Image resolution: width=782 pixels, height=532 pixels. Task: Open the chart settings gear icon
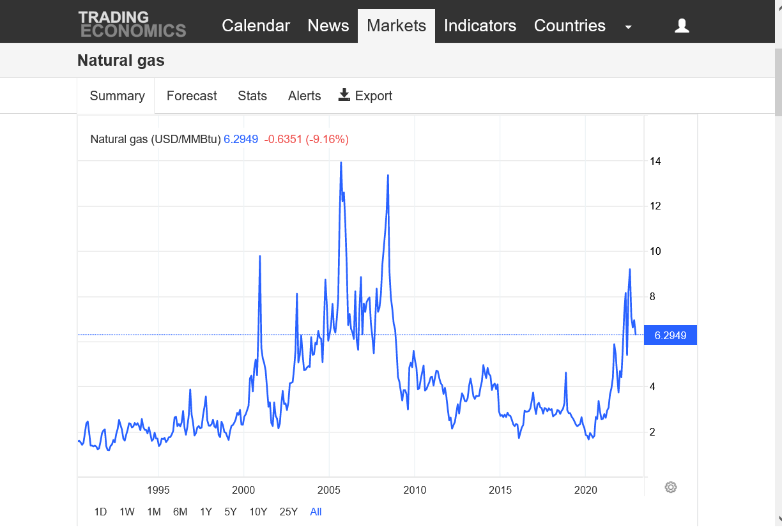pyautogui.click(x=670, y=487)
